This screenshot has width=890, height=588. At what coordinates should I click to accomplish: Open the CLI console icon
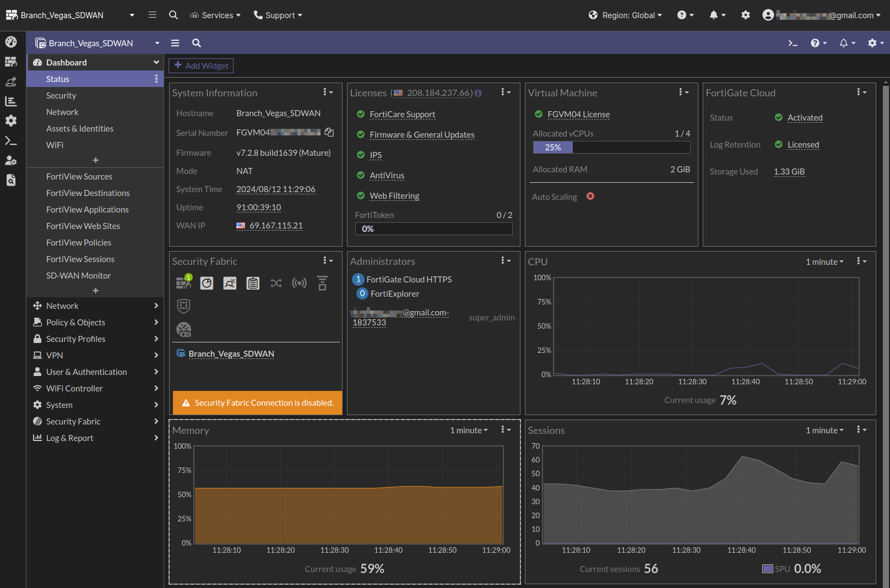coord(793,43)
